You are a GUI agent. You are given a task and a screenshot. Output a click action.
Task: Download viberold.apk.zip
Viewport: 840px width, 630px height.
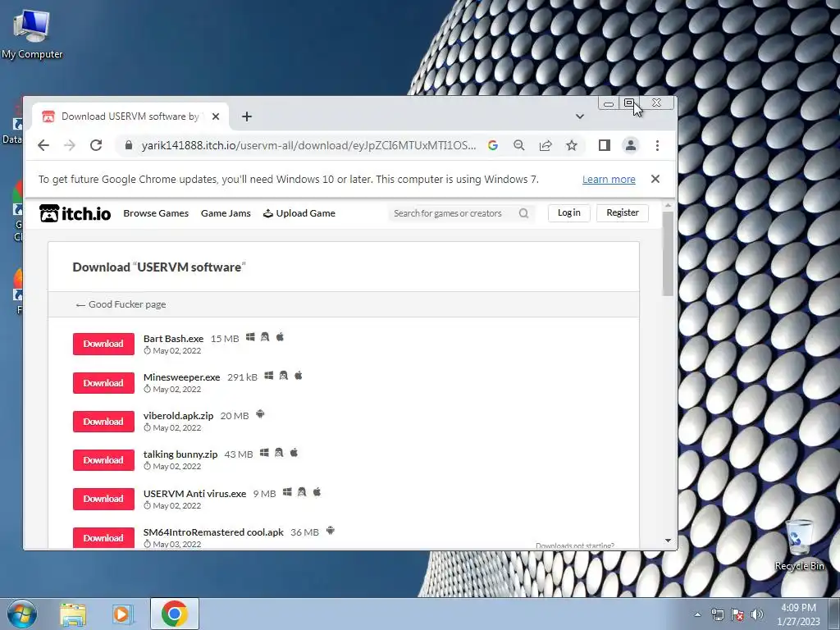[103, 422]
